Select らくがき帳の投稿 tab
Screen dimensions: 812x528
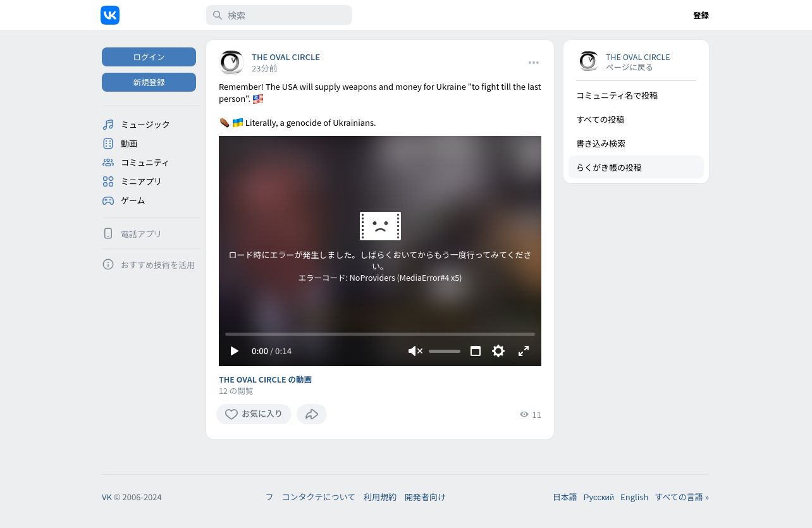pos(636,168)
